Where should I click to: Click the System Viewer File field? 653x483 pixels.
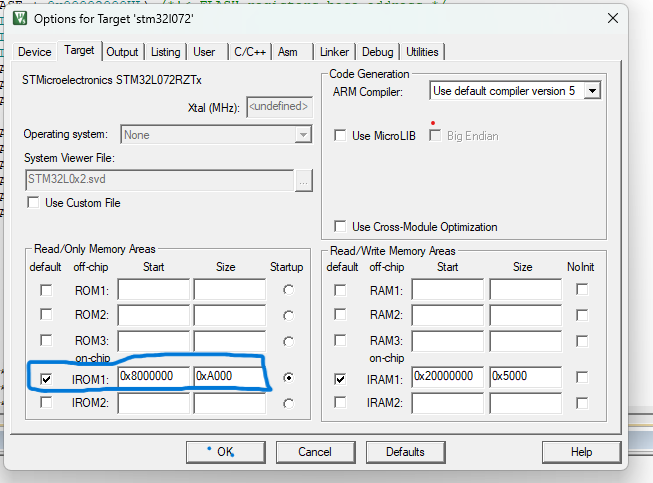pyautogui.click(x=159, y=180)
